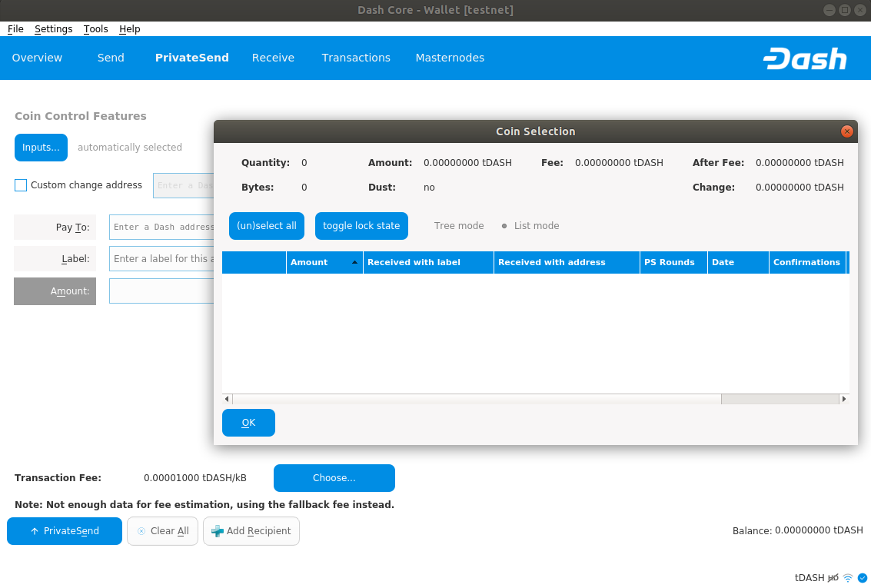Screen dimensions: 871x588
Task: Open the tDASH display unit selector
Action: (x=809, y=578)
